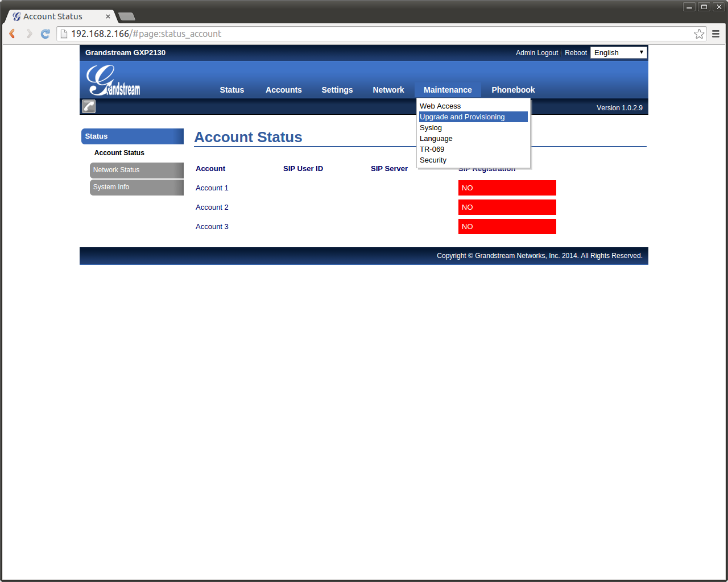The height and width of the screenshot is (582, 728).
Task: Open the English language dropdown
Action: pyautogui.click(x=619, y=52)
